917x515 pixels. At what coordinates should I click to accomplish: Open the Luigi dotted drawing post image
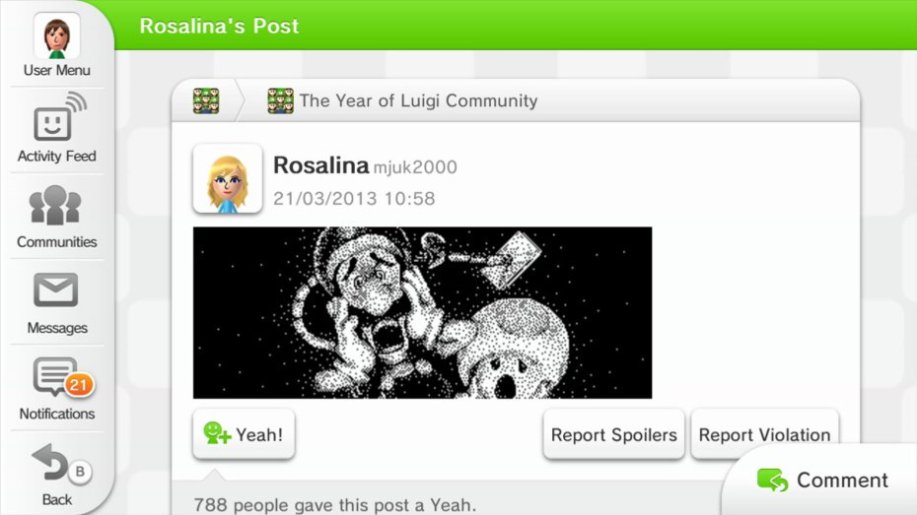[x=422, y=313]
